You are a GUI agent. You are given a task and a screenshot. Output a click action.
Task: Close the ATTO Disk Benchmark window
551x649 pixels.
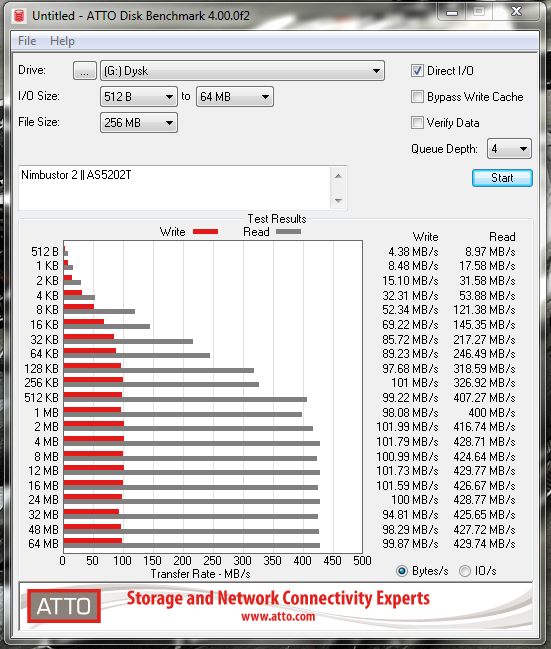coord(516,12)
